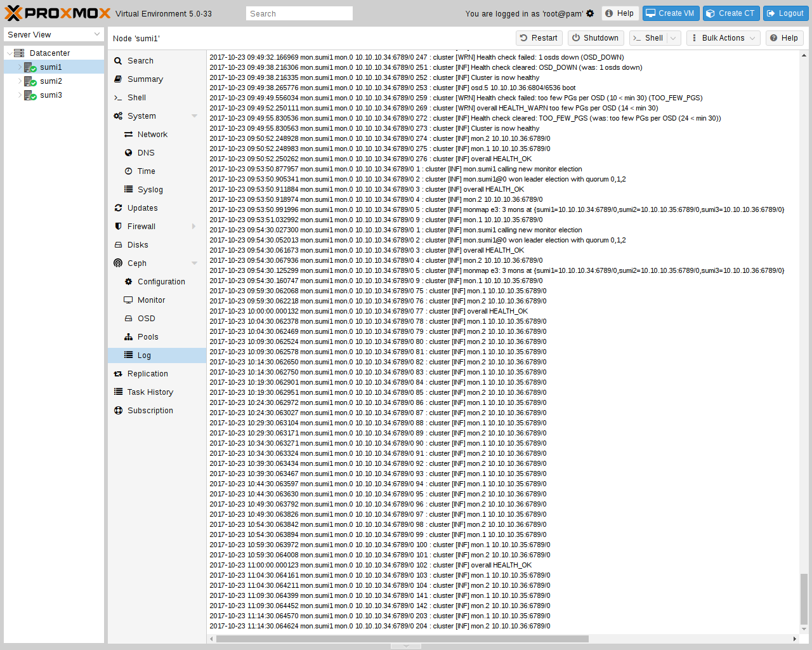This screenshot has height=650, width=812.
Task: Open the Ceph Pools icon entry
Action: [x=128, y=337]
